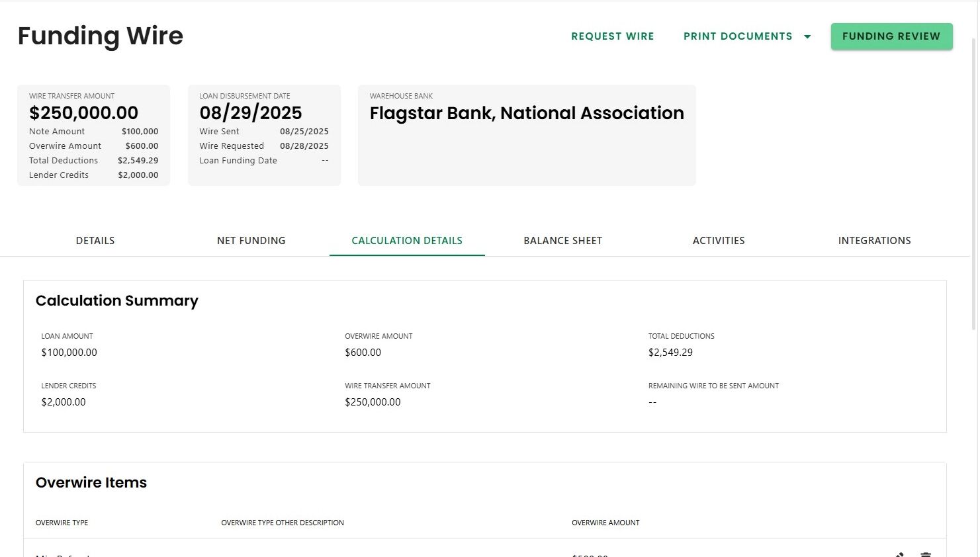Click the green Funding Review button

[891, 36]
